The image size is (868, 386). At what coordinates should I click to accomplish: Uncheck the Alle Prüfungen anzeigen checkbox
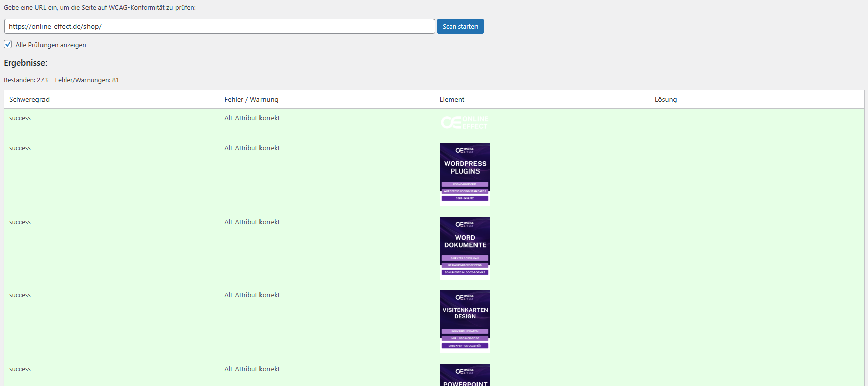pyautogui.click(x=8, y=44)
